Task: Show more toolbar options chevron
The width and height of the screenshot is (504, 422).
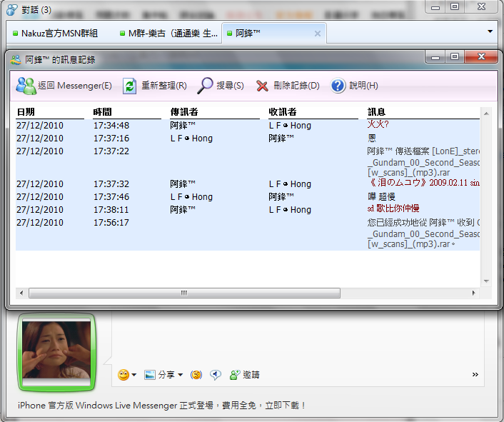Action: tap(475, 374)
